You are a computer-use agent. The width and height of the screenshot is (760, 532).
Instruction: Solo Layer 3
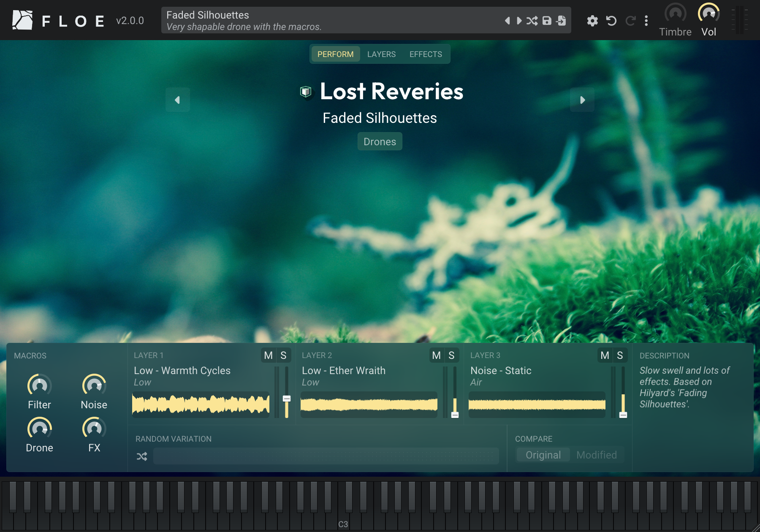(x=620, y=356)
